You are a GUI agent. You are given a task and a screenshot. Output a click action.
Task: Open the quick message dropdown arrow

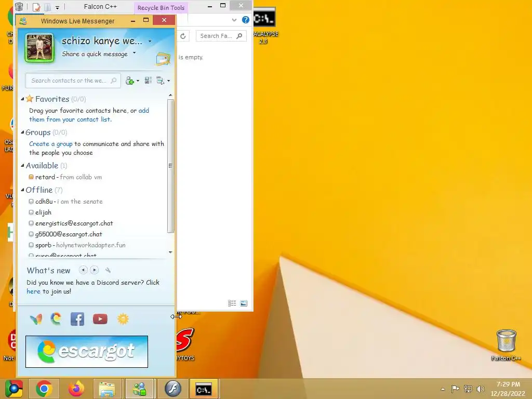click(x=135, y=53)
